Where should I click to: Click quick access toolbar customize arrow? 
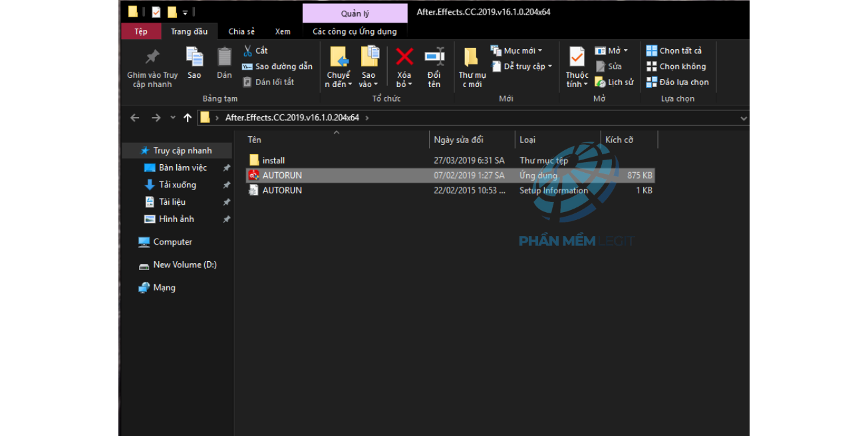(185, 13)
